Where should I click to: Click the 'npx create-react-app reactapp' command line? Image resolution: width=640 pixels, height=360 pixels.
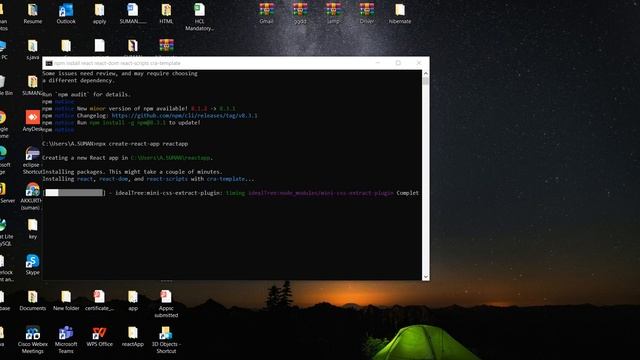click(x=115, y=144)
